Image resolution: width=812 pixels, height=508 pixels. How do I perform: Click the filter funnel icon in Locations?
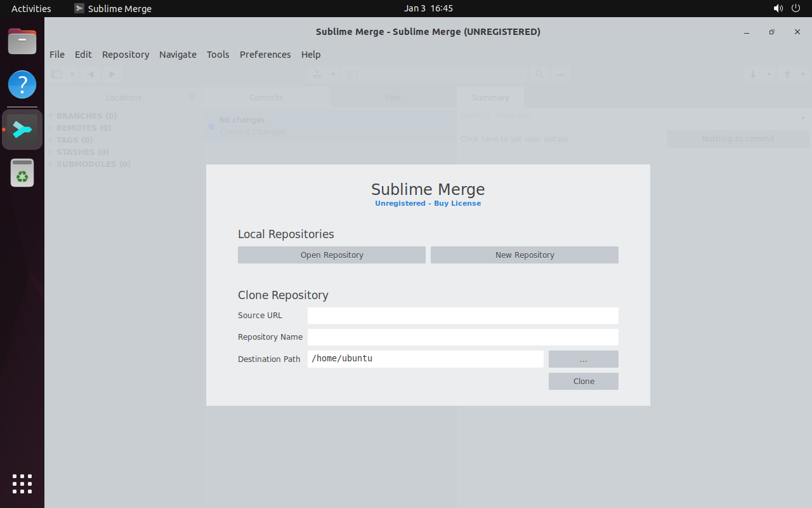pos(192,97)
